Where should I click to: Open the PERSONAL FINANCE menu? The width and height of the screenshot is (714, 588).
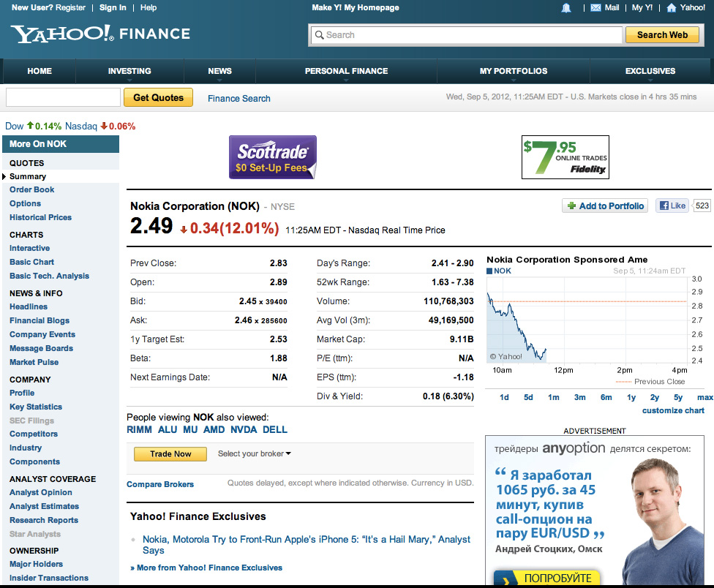346,71
